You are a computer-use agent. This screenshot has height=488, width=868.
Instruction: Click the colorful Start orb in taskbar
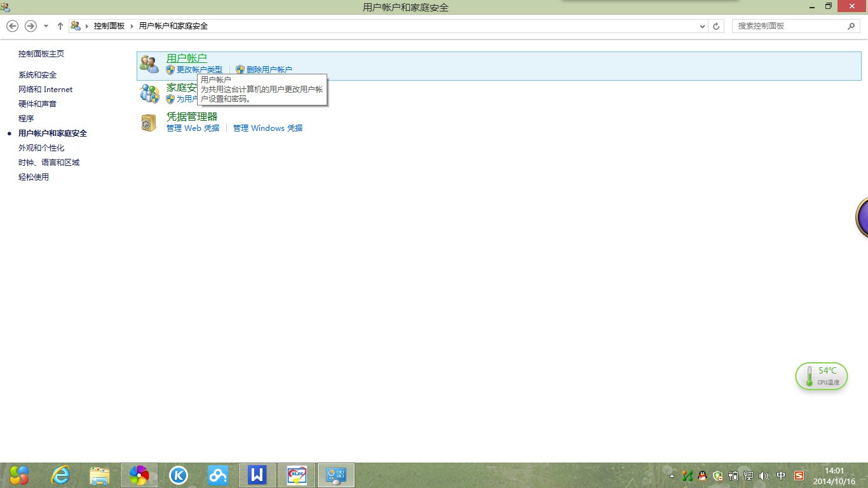pyautogui.click(x=19, y=475)
